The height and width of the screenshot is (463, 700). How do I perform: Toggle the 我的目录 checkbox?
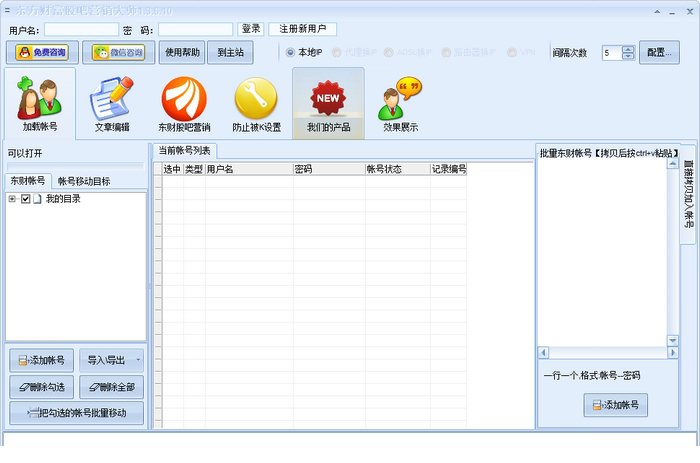click(x=25, y=199)
